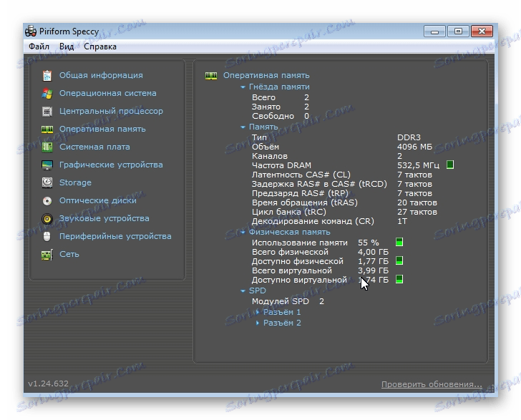This screenshot has width=521, height=420.
Task: Open Графические устройства section
Action: (x=111, y=165)
